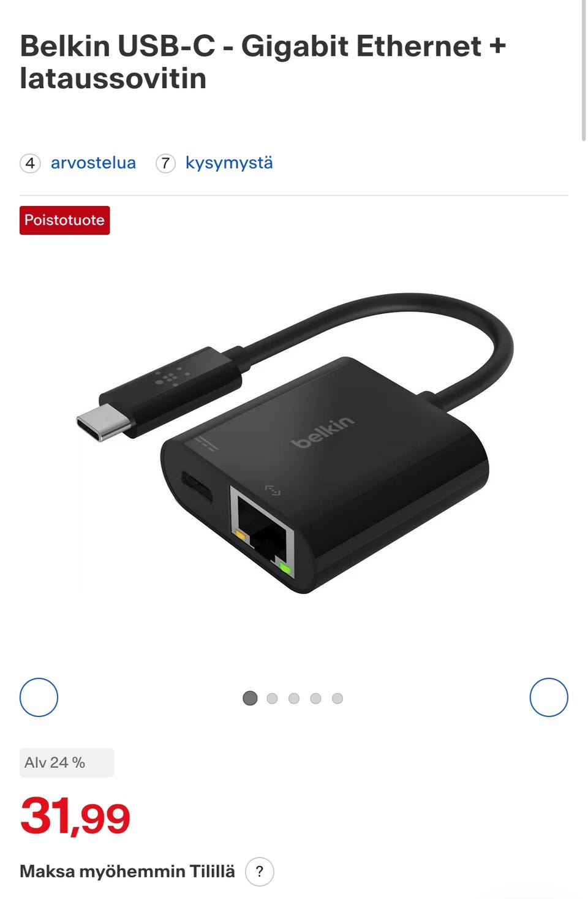The height and width of the screenshot is (899, 588).
Task: Click the review count badge showing 4
Action: point(30,163)
